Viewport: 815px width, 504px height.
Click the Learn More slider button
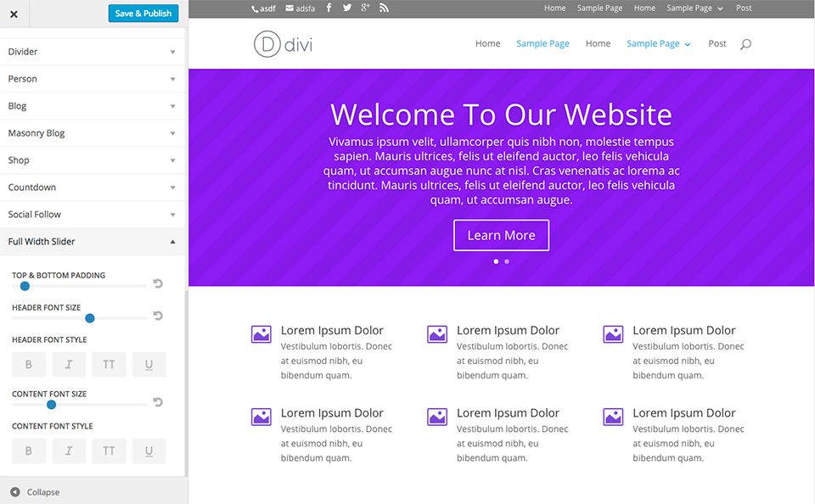501,235
